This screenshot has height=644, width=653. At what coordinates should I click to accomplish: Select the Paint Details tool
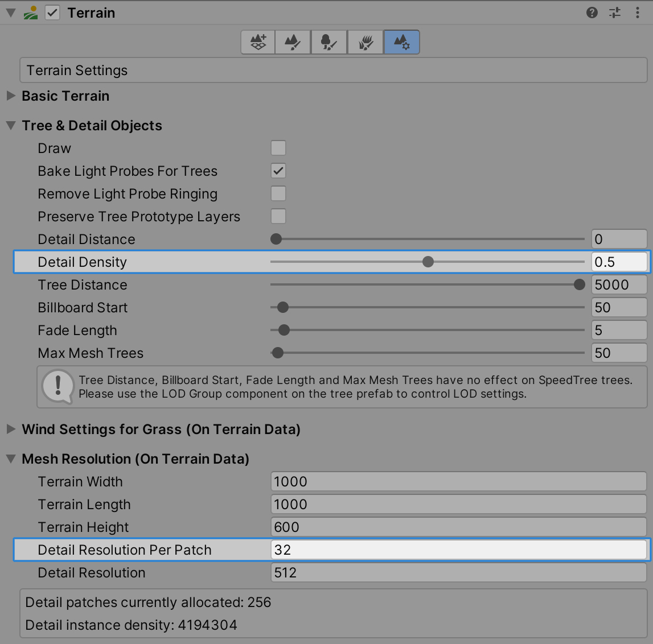(365, 42)
